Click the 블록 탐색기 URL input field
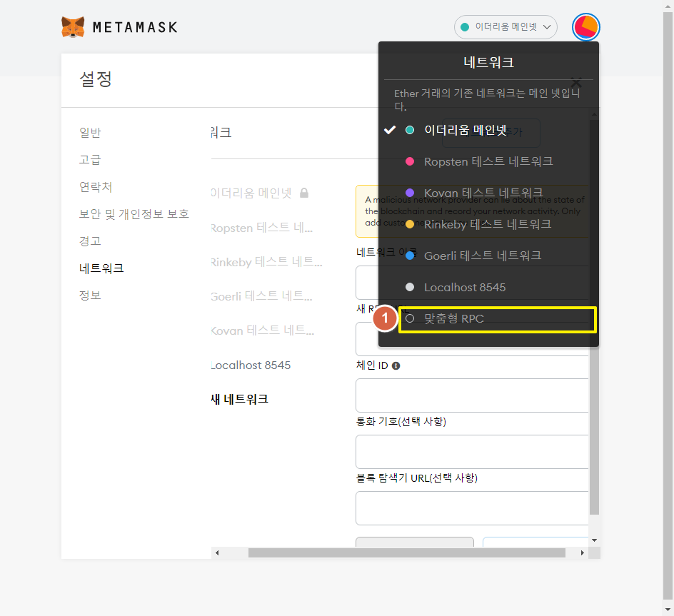 [472, 508]
